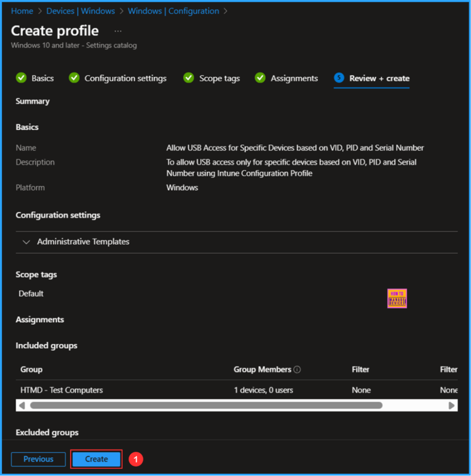Click the horizontal scrollbar right arrow
This screenshot has width=471, height=476.
[x=451, y=405]
